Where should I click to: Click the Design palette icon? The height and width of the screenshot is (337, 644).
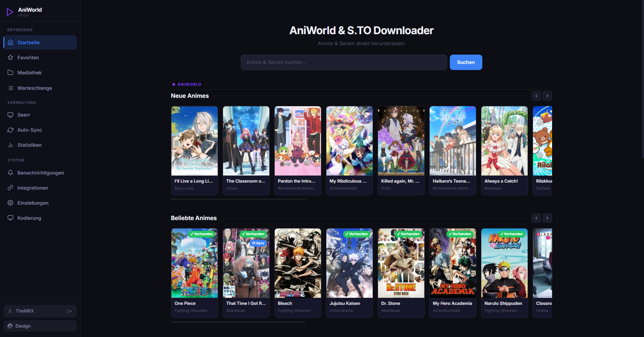point(10,326)
